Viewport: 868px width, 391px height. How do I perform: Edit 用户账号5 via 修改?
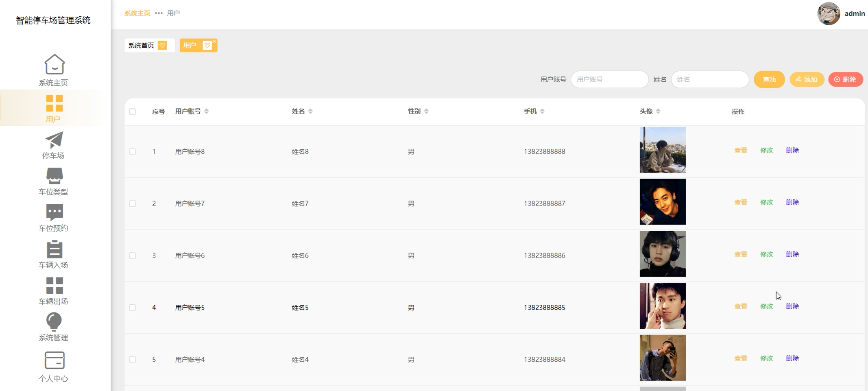pos(767,306)
